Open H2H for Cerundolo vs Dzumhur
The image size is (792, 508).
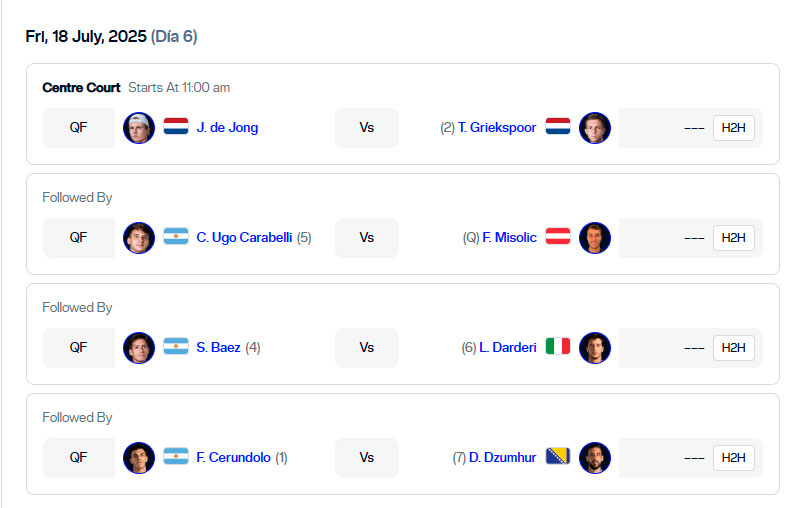[x=733, y=458]
